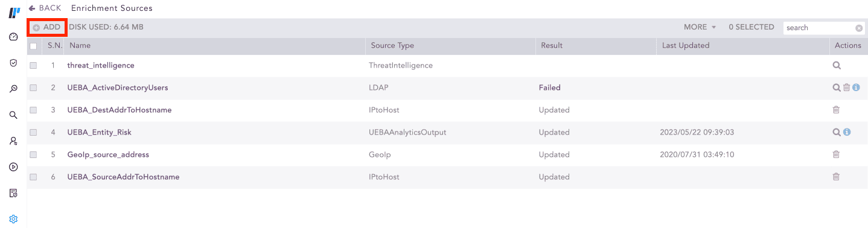The width and height of the screenshot is (868, 228).
Task: Check the threat_intelligence row checkbox
Action: click(x=33, y=65)
